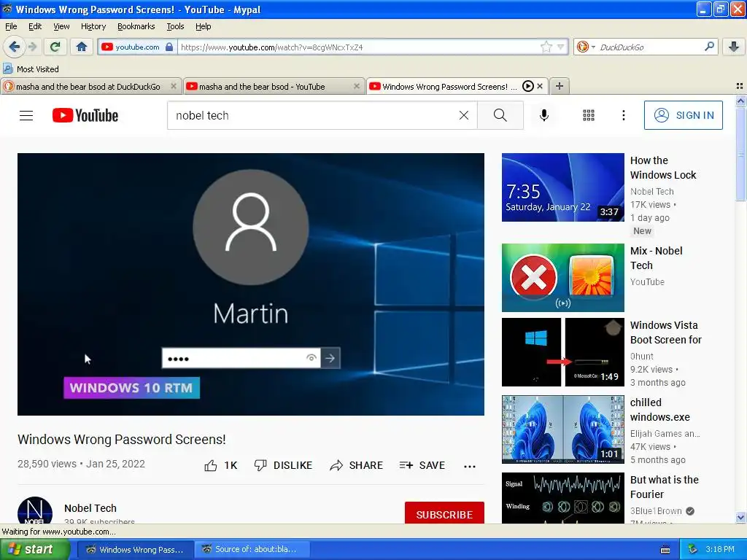Open the chilled windows.exe video thumbnail

pos(562,429)
